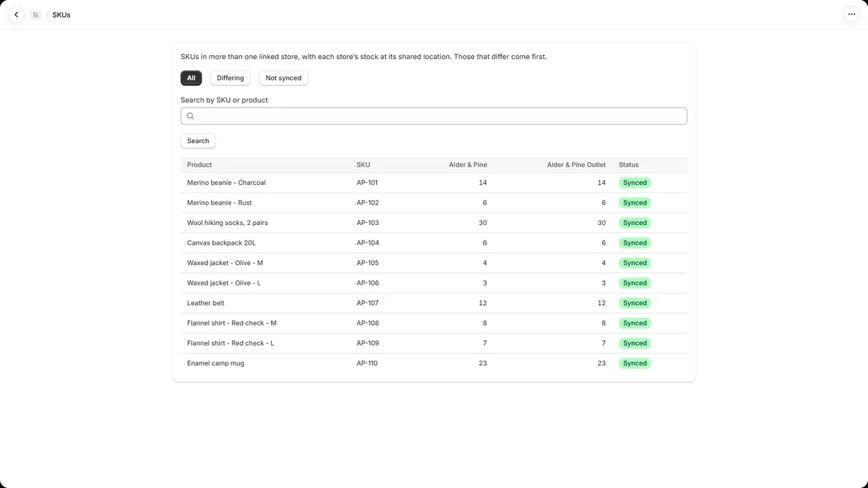The height and width of the screenshot is (488, 868).
Task: Click Alder & Pine Outlet stock 14 for AP-101
Action: click(601, 183)
